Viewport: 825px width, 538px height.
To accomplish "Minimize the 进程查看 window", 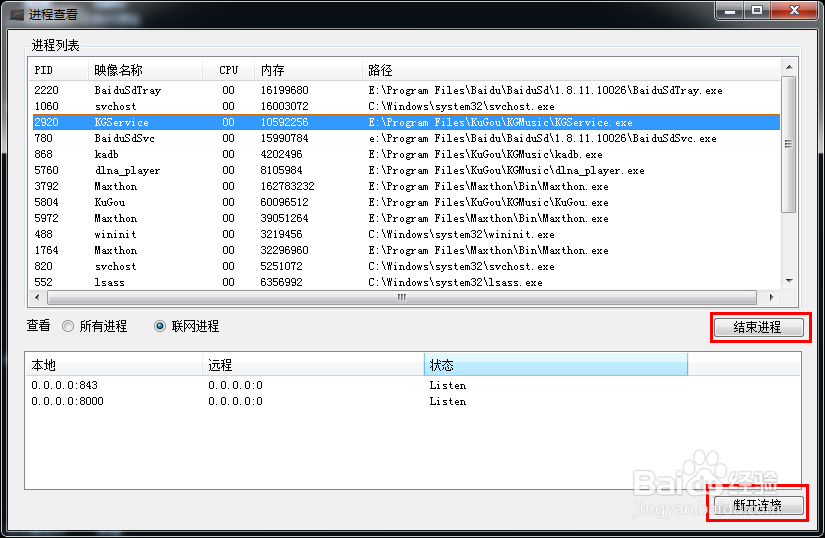I will [730, 10].
